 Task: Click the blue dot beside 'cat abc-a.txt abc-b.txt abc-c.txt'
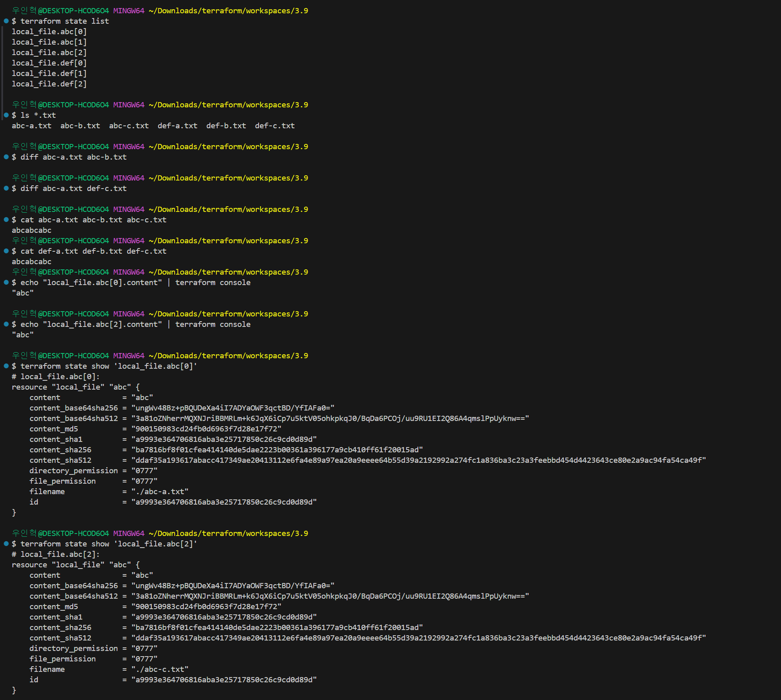[x=6, y=220]
